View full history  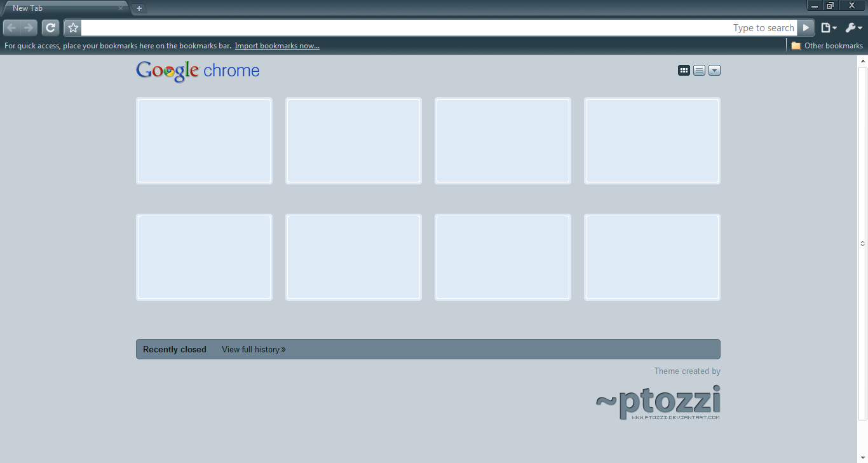click(x=254, y=349)
